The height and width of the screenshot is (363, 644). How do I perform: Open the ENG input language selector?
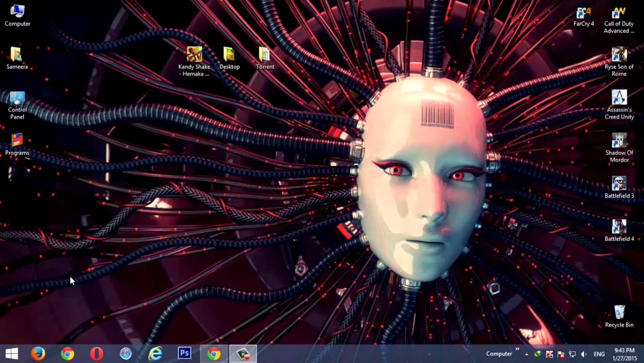[599, 354]
